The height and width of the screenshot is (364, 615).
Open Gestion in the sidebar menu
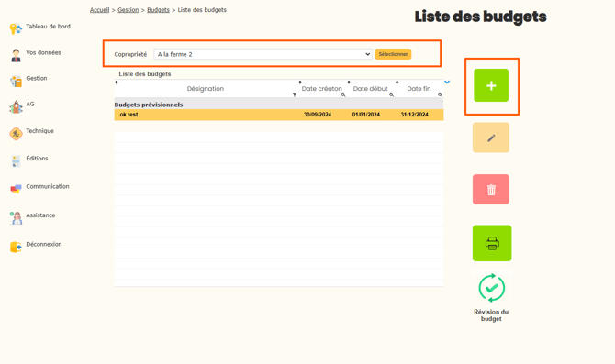[37, 78]
